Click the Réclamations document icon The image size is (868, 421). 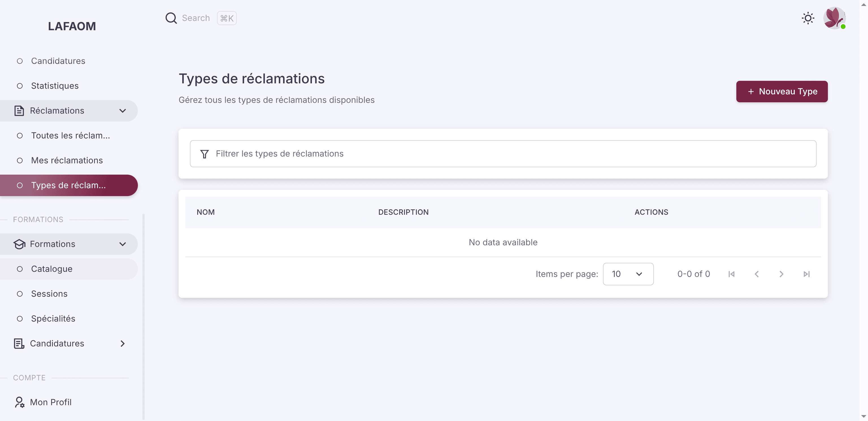[x=19, y=110]
